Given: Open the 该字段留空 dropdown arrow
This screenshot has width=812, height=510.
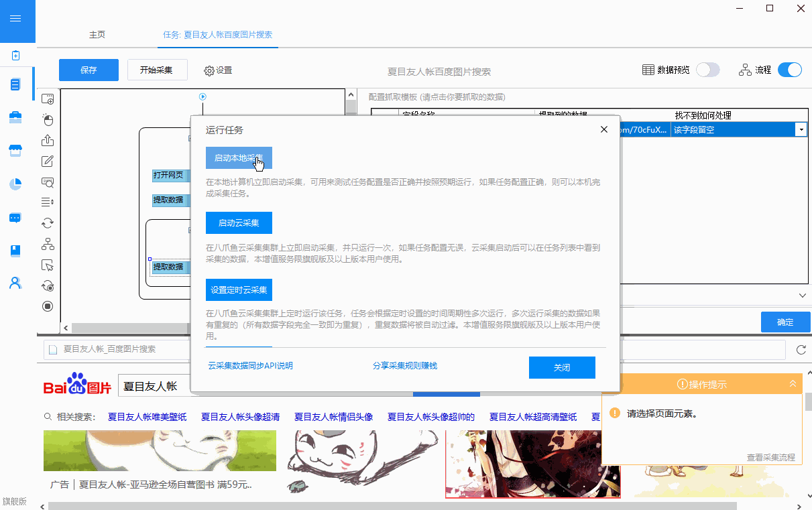Looking at the screenshot, I should [x=801, y=130].
